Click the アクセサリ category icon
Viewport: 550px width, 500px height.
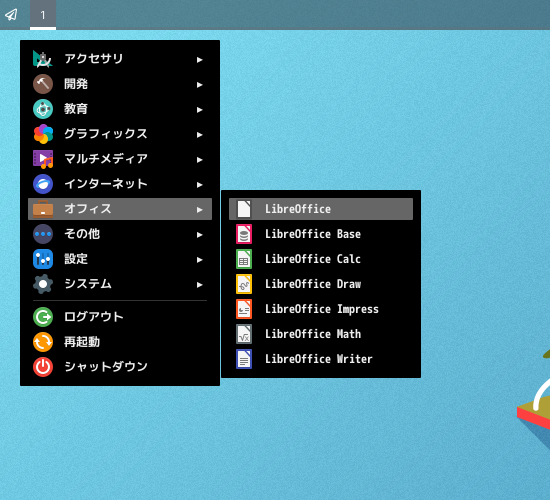tap(43, 59)
